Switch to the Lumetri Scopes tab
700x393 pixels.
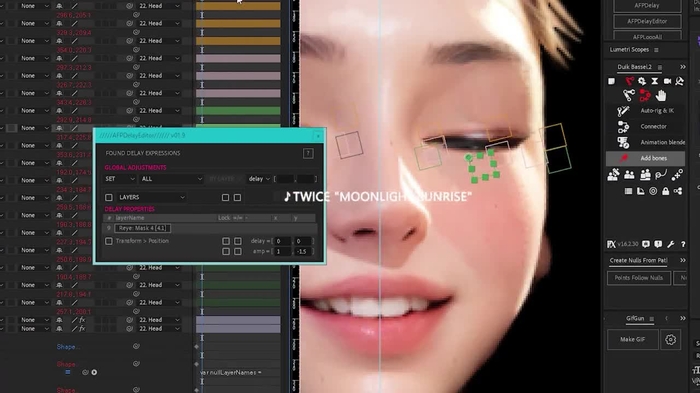click(x=629, y=50)
